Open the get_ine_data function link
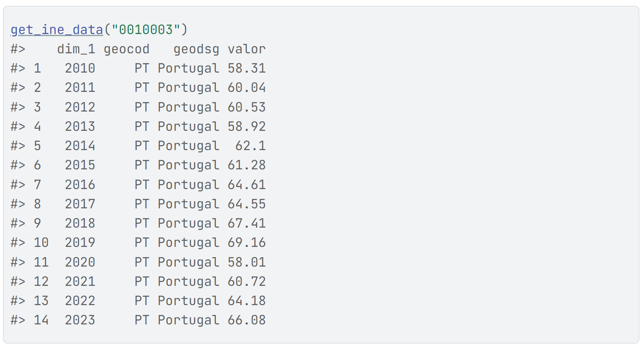 pos(57,30)
